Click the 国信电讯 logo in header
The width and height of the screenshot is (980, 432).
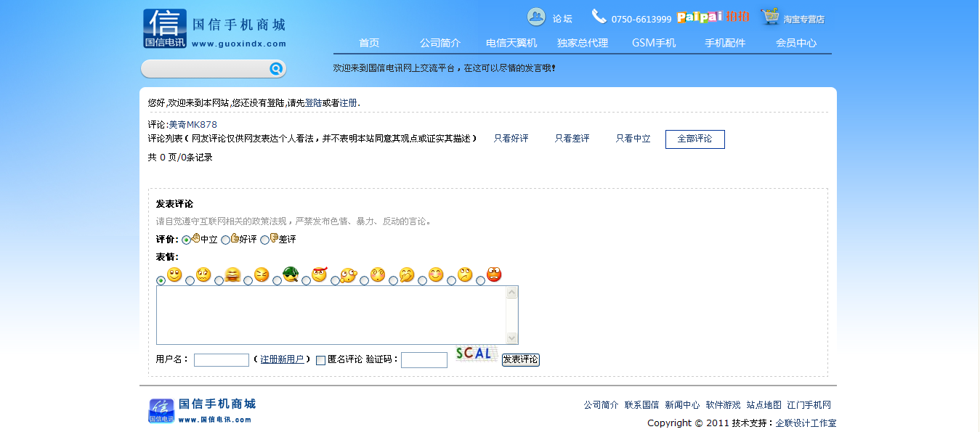click(165, 29)
